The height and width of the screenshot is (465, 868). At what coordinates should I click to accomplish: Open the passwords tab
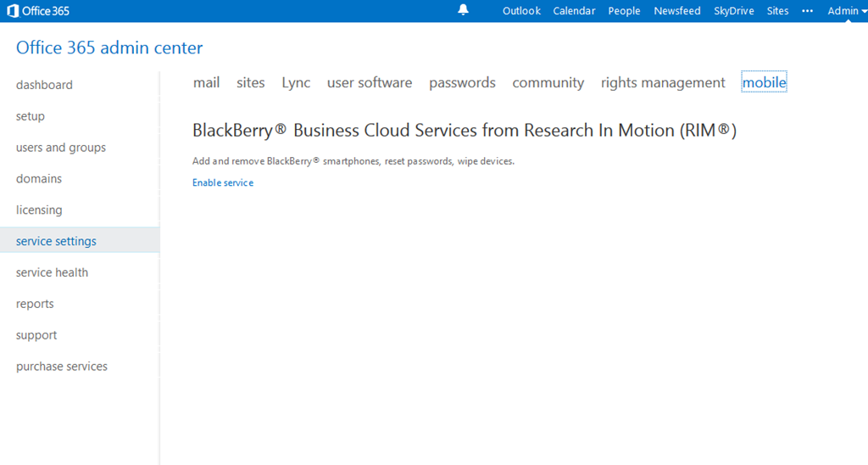(x=462, y=82)
